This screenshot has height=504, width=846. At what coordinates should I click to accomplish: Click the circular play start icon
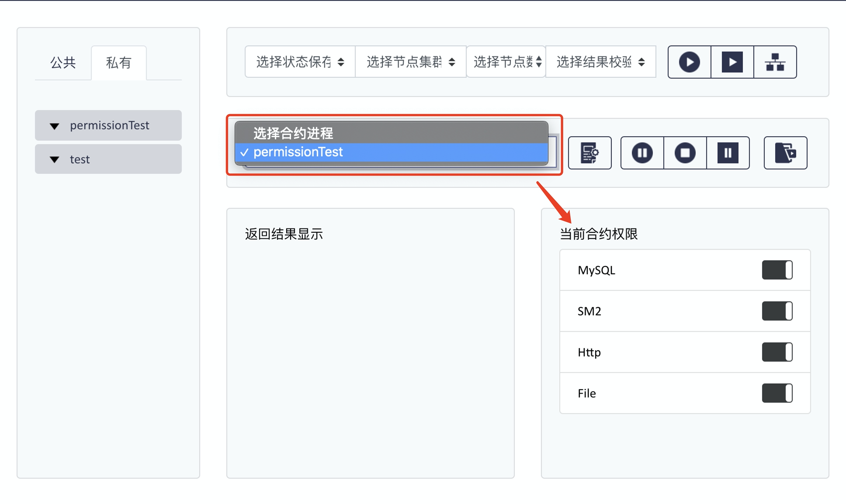689,62
